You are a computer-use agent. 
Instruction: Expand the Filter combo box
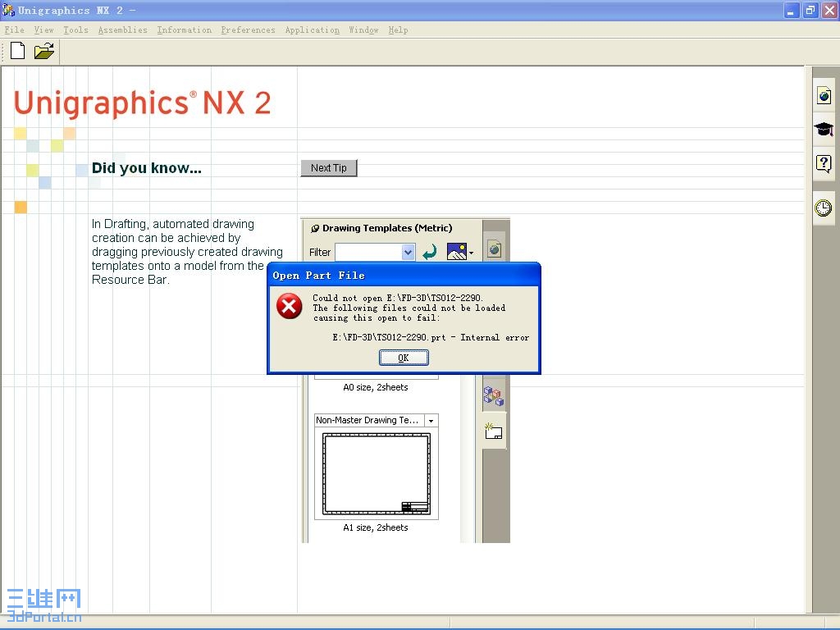(x=409, y=253)
